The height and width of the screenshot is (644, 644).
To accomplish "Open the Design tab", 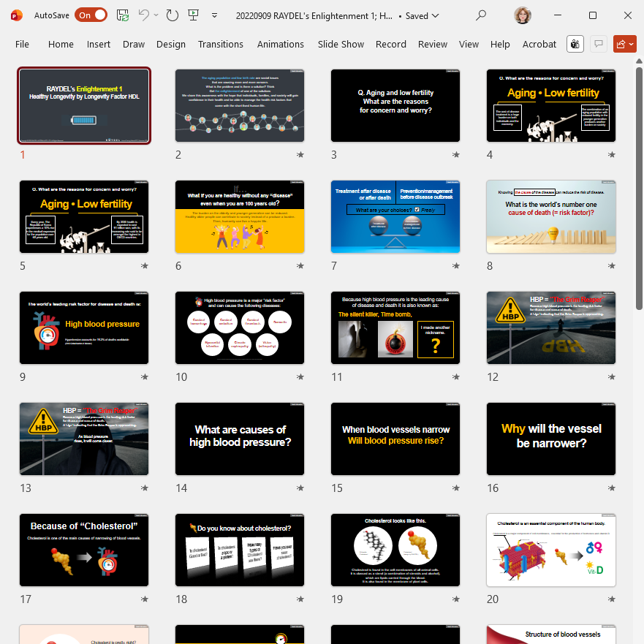I will 171,44.
